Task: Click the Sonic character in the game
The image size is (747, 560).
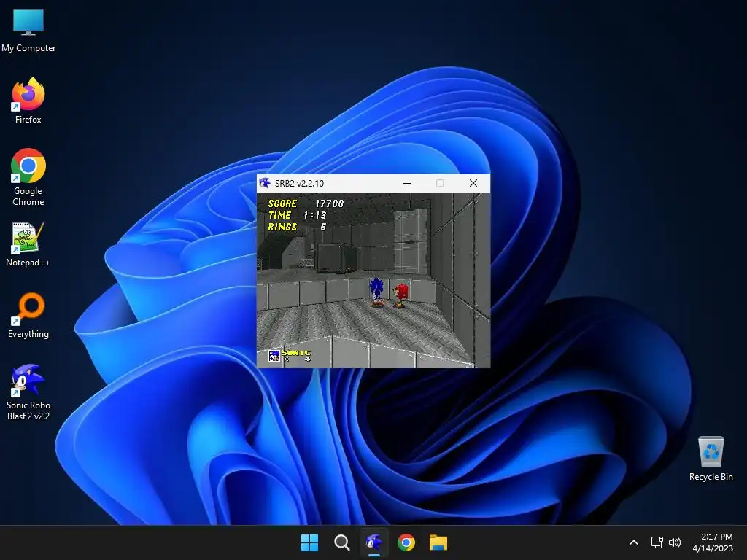Action: point(376,292)
